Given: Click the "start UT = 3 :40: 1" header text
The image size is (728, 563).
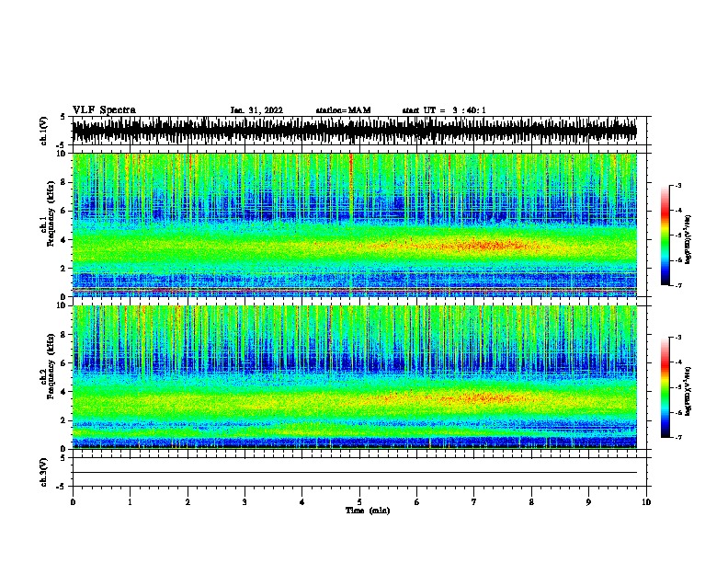Looking at the screenshot, I should click(444, 110).
